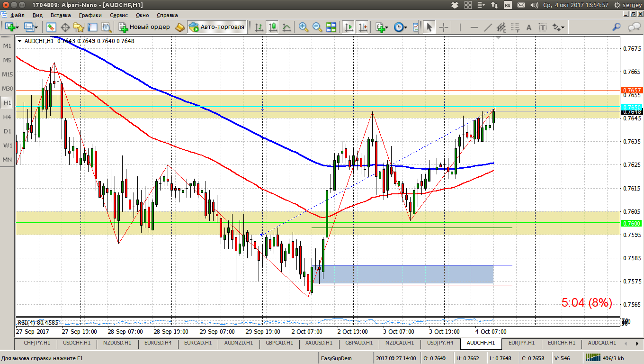Open the MetaEditor book icon
Image resolution: width=644 pixels, height=364 pixels.
[x=180, y=27]
